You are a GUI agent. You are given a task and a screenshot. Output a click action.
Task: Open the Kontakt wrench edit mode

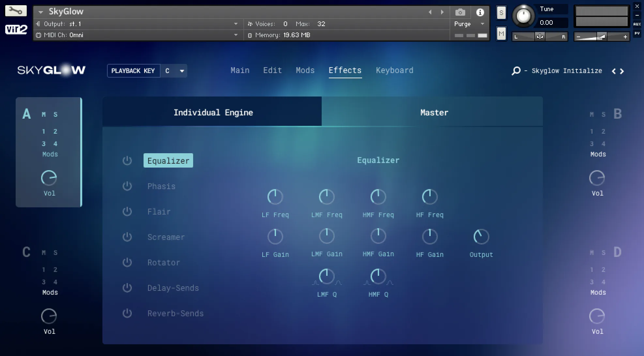pos(16,11)
